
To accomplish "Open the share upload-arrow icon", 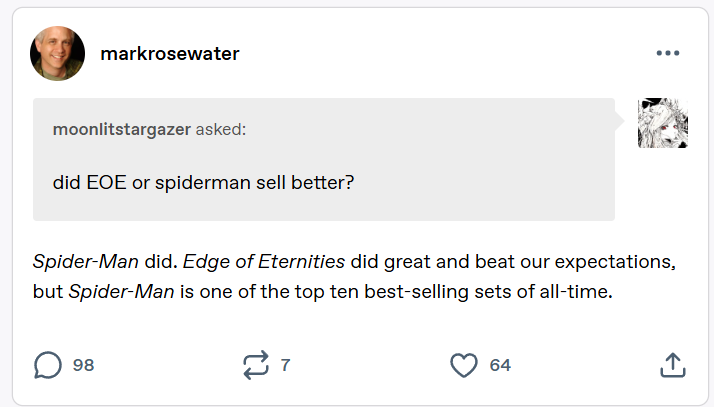I will [x=673, y=365].
